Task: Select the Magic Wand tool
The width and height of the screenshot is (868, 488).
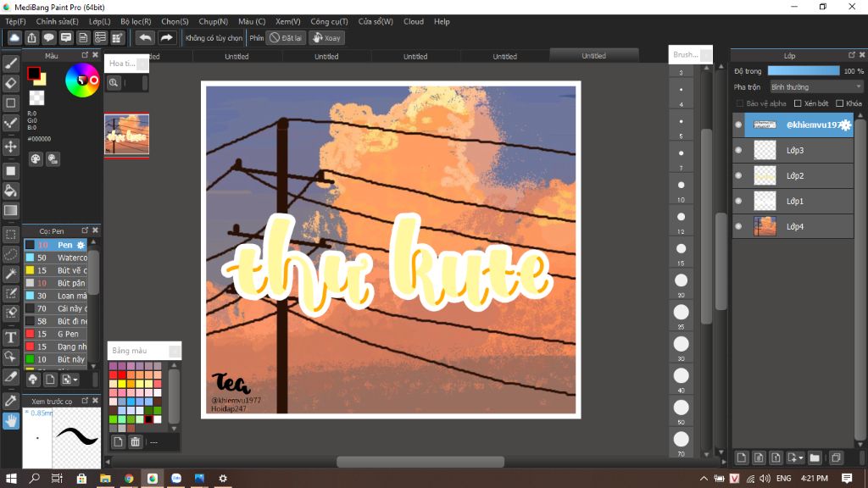Action: pyautogui.click(x=10, y=274)
